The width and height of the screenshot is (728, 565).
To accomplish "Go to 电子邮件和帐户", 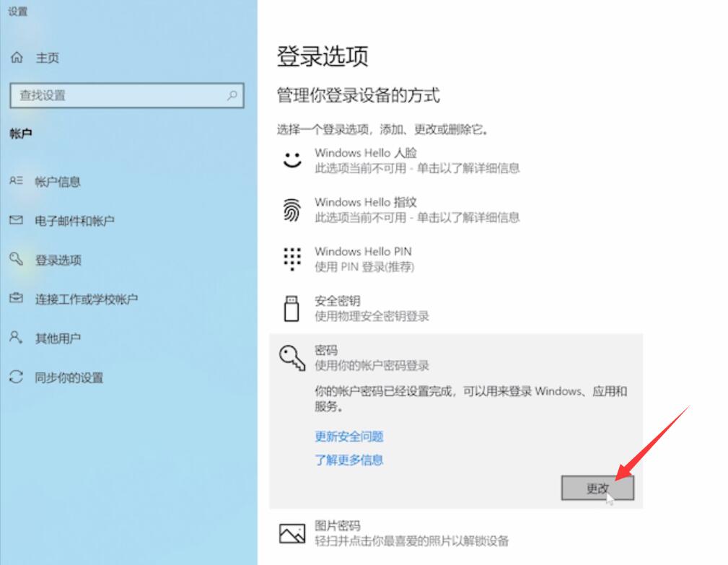I will (75, 221).
